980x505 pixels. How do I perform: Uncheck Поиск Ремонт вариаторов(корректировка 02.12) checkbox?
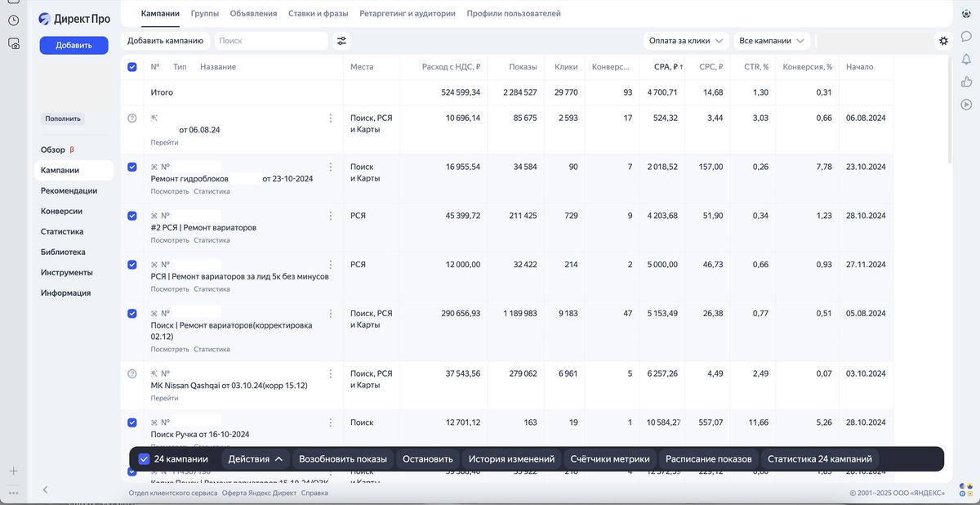click(132, 314)
